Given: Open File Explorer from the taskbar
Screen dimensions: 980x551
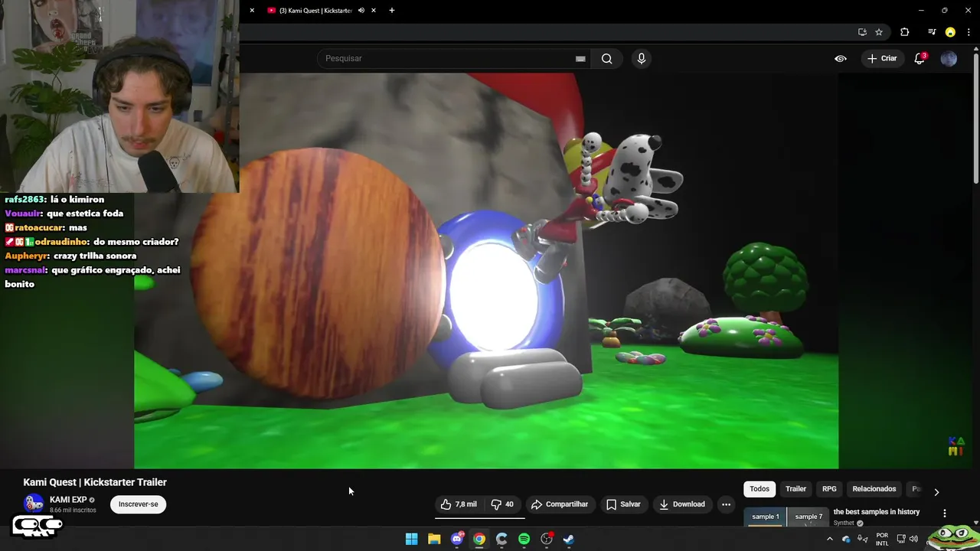Looking at the screenshot, I should tap(434, 539).
